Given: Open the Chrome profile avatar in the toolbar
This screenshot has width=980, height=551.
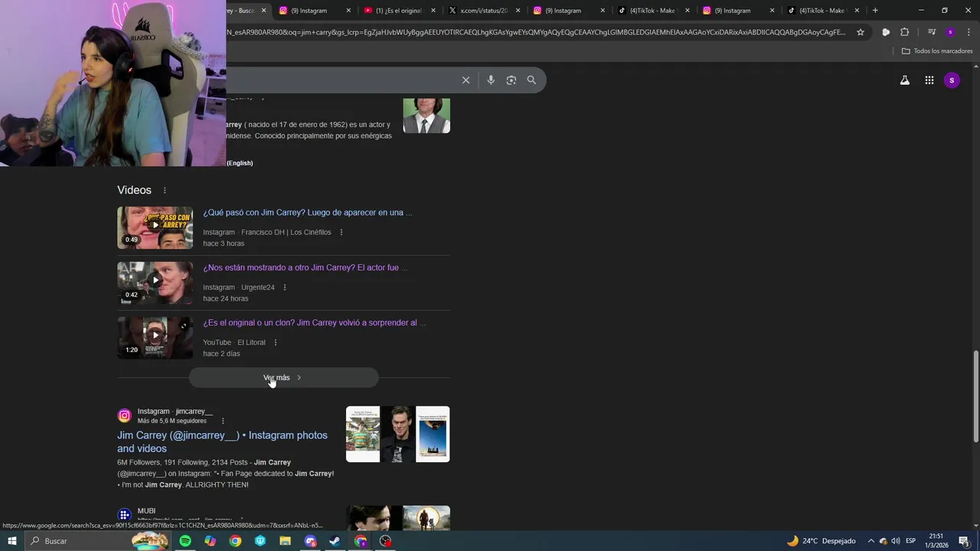Looking at the screenshot, I should tap(950, 32).
